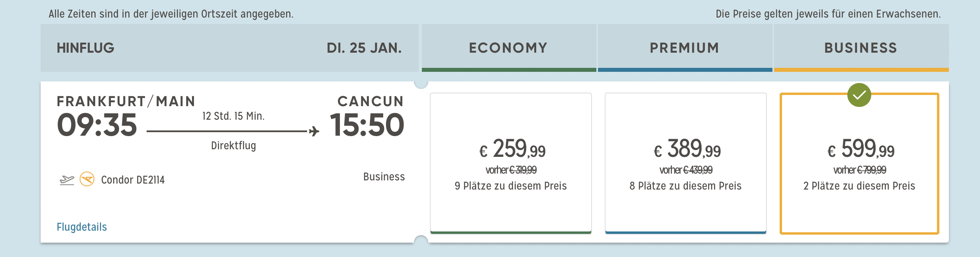Click the green checkmark on Business fare

coord(859,95)
